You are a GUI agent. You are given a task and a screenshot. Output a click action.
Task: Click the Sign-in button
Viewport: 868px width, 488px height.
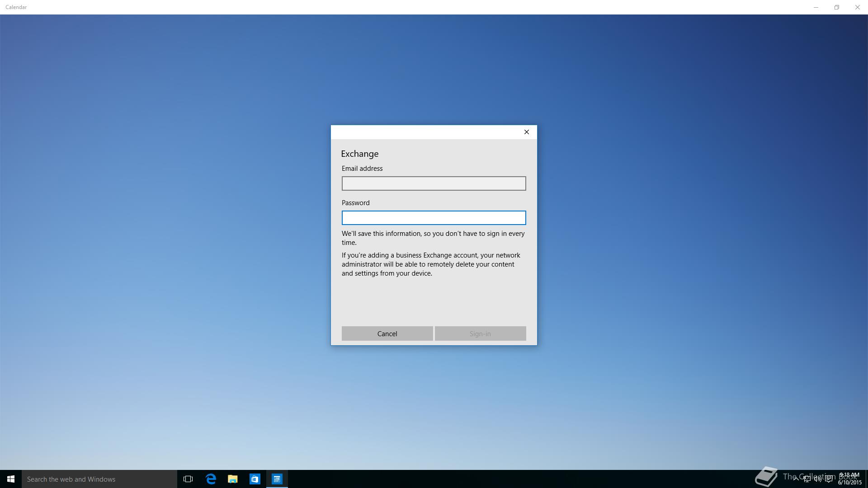pos(480,333)
